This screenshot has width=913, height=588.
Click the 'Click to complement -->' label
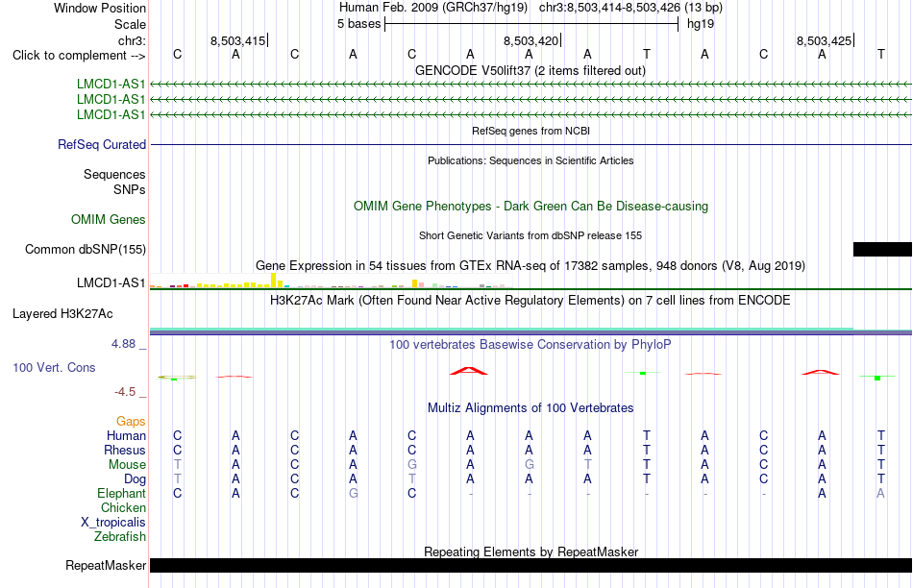tap(79, 56)
